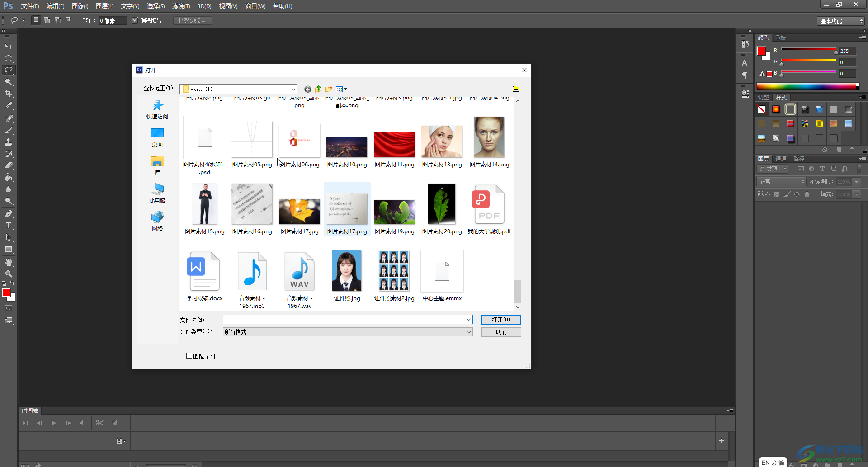The image size is (868, 467).
Task: Select the Horizontal Type tool
Action: [9, 225]
